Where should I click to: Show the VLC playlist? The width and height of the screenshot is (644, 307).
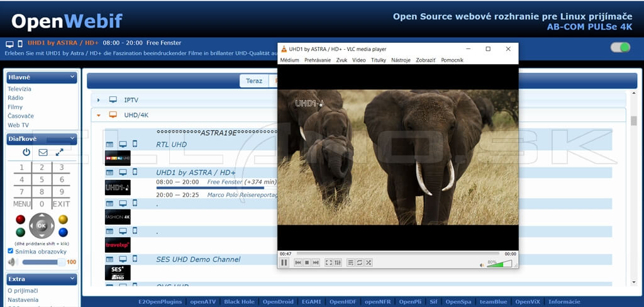point(350,262)
